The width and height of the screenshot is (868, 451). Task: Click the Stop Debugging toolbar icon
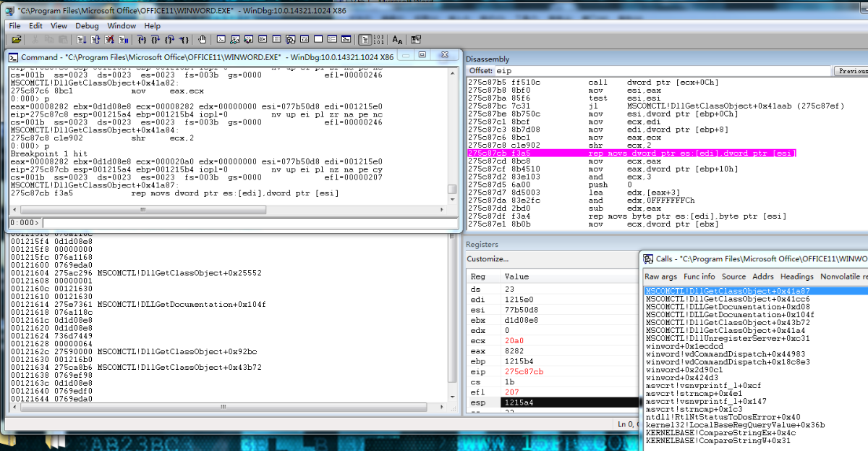click(x=109, y=39)
